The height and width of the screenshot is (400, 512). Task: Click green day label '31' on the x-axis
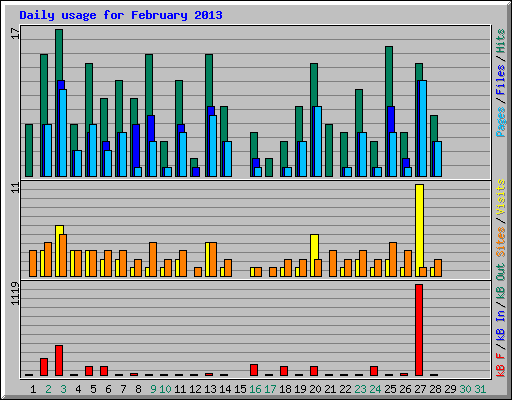480,389
